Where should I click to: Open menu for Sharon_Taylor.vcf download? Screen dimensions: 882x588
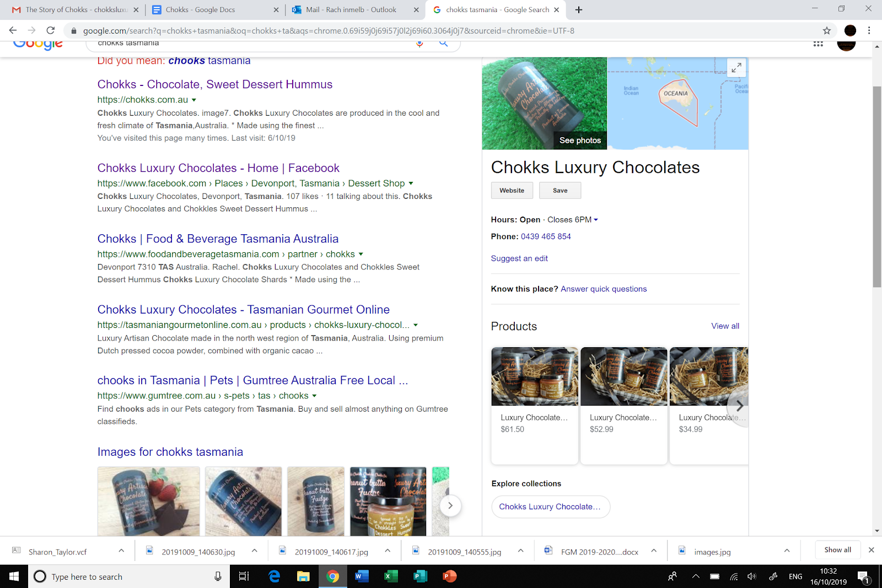pos(121,551)
